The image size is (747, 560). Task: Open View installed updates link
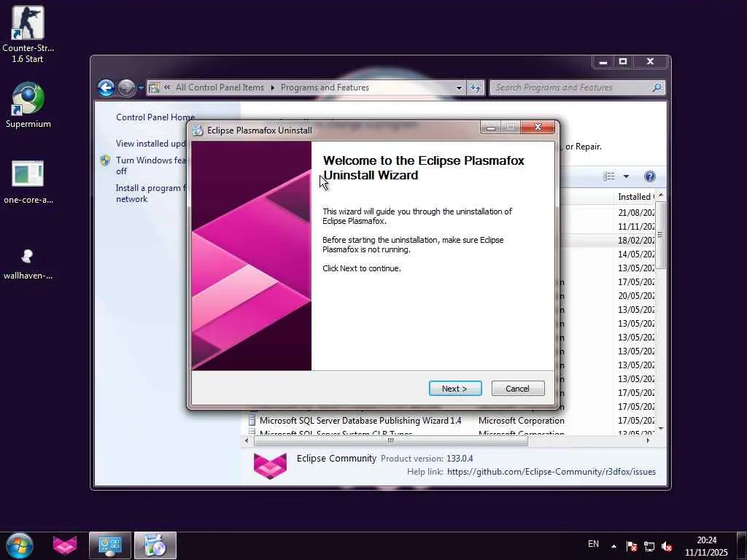[x=150, y=144]
